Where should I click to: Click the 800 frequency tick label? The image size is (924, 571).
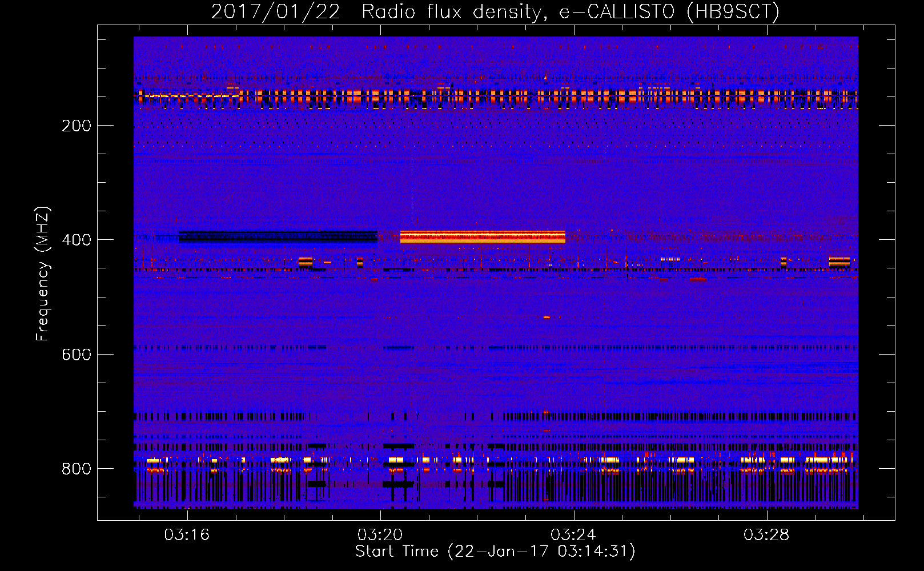click(77, 469)
